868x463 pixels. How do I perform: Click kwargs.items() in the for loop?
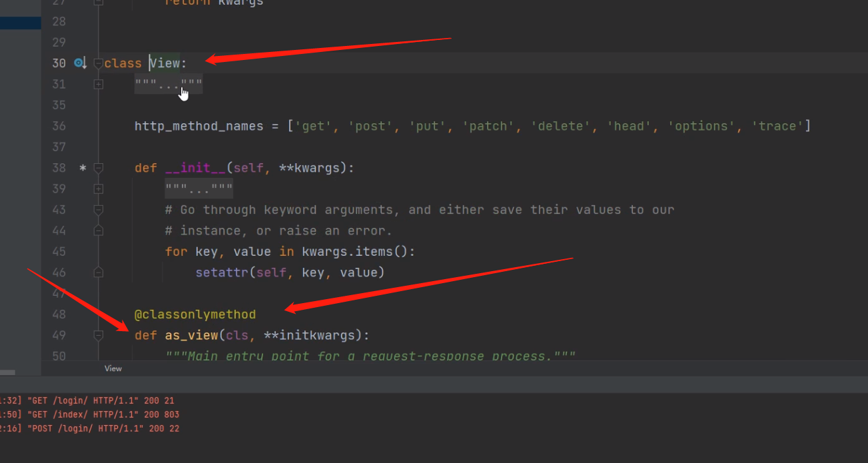pyautogui.click(x=355, y=252)
